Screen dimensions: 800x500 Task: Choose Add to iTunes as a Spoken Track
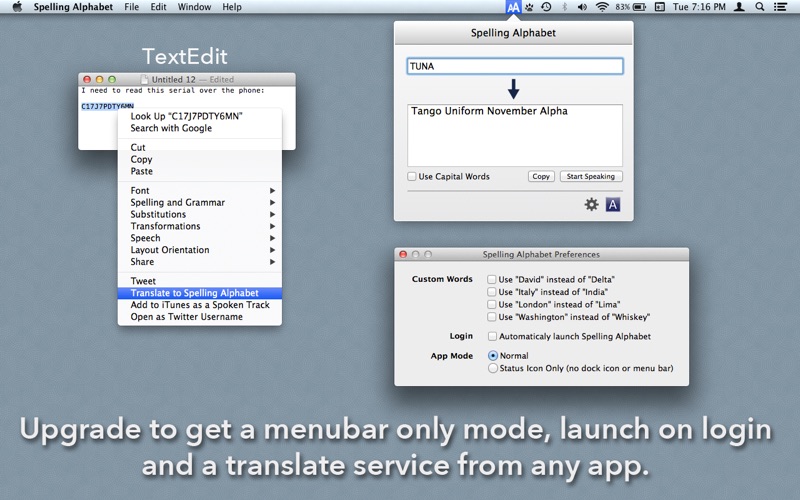pos(199,305)
